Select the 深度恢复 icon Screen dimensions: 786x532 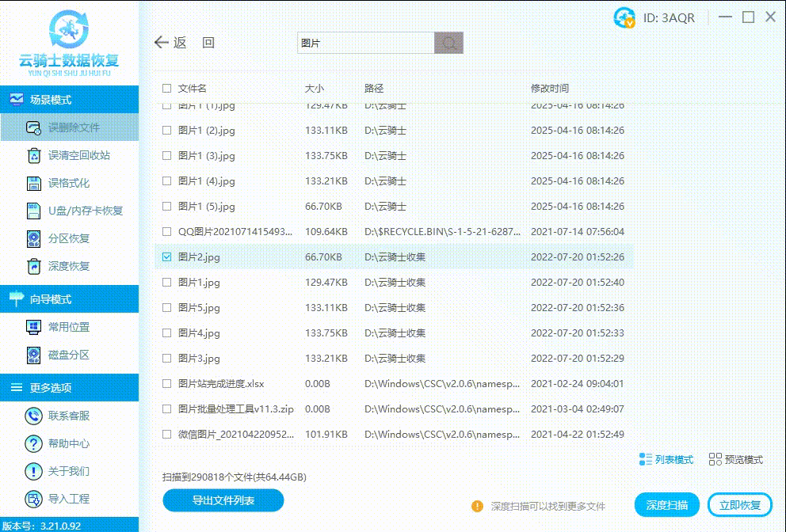33,266
